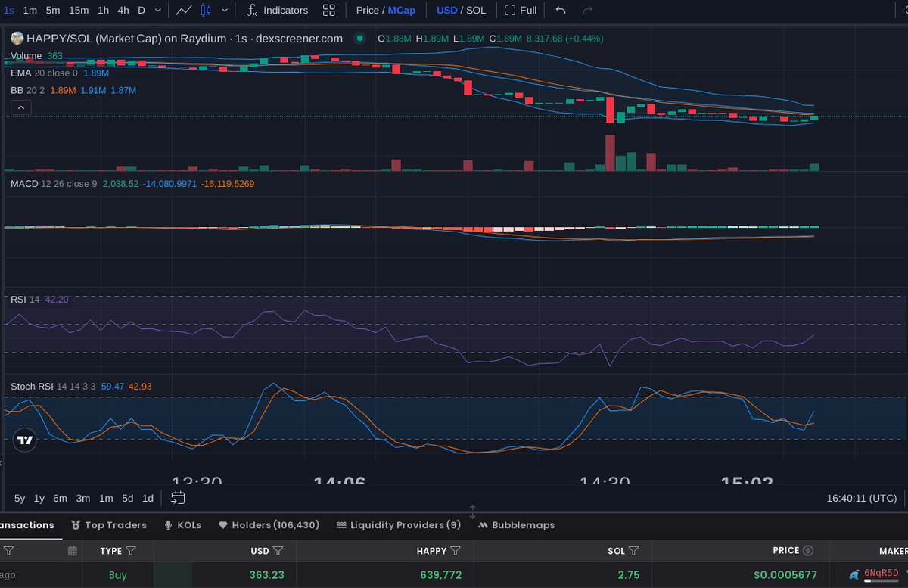
Task: Open the Top Traders tab
Action: click(110, 525)
